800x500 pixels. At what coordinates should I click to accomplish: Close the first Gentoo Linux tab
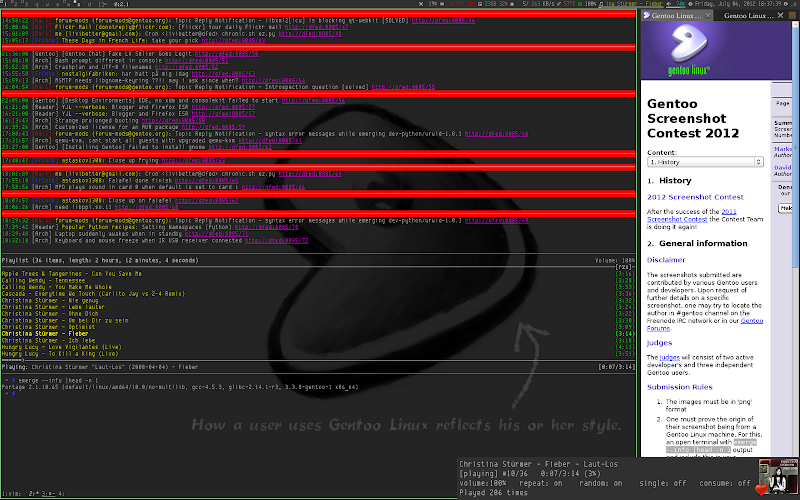click(708, 15)
